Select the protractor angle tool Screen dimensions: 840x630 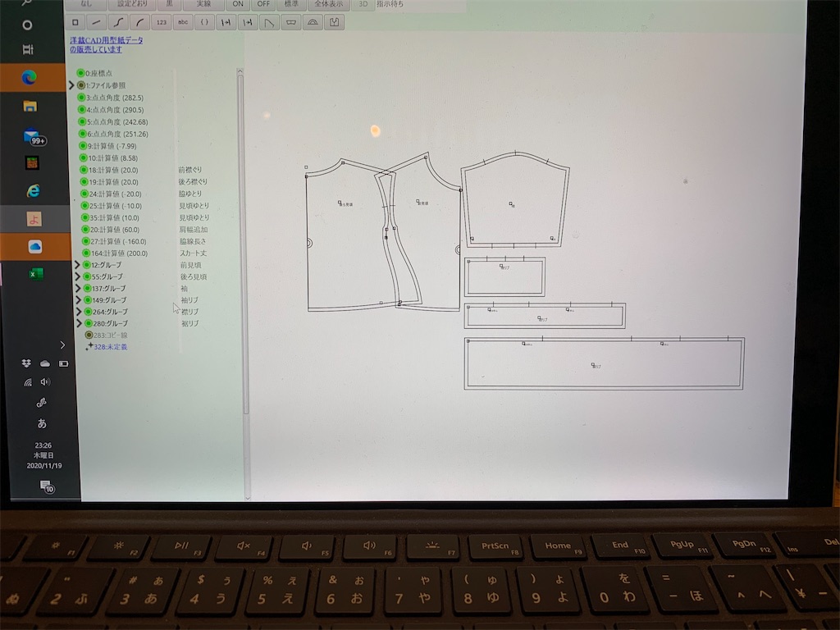[313, 22]
